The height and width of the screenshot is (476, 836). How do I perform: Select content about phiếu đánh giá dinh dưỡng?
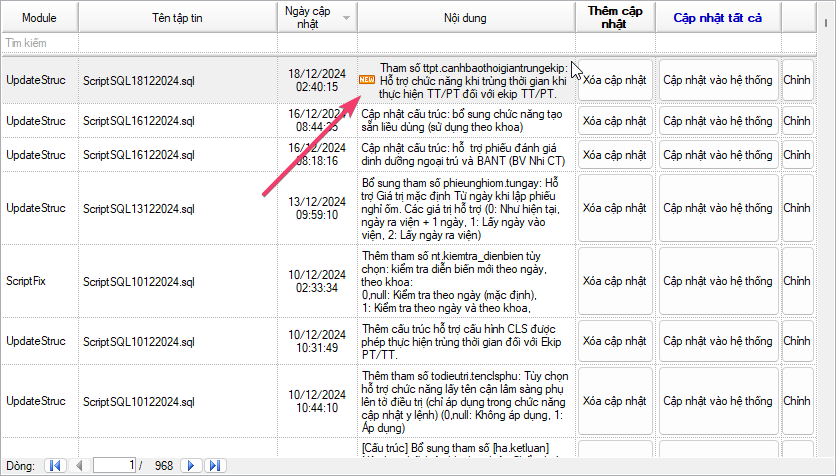point(463,155)
